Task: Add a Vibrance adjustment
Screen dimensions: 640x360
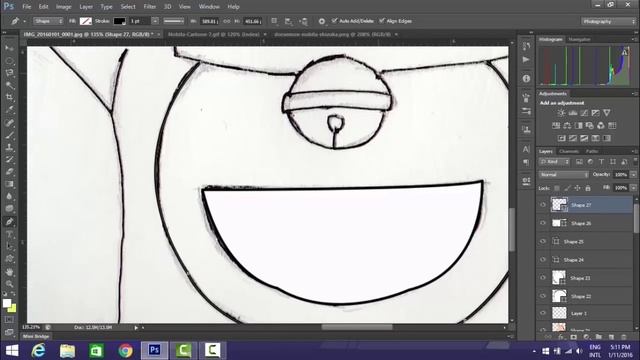Action: click(607, 113)
